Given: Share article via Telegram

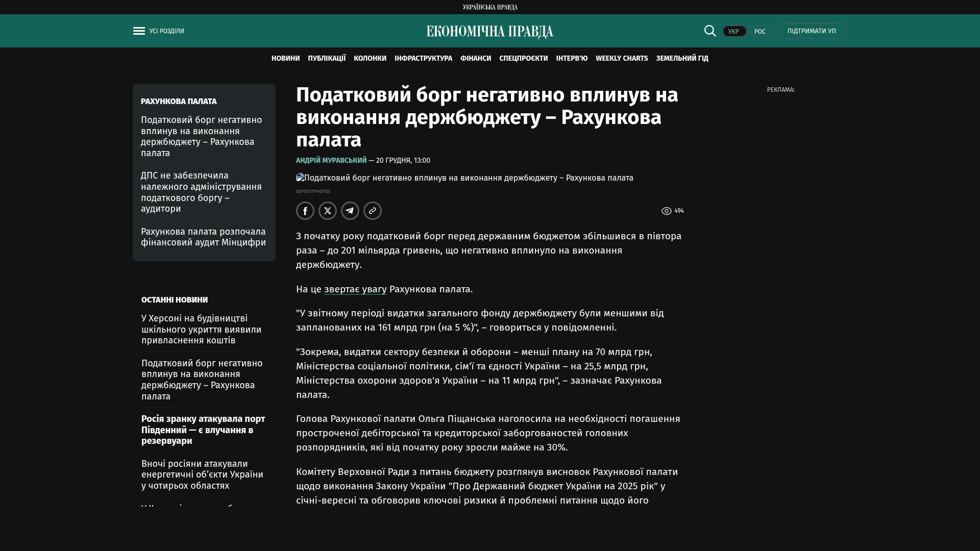Looking at the screenshot, I should pos(350,211).
